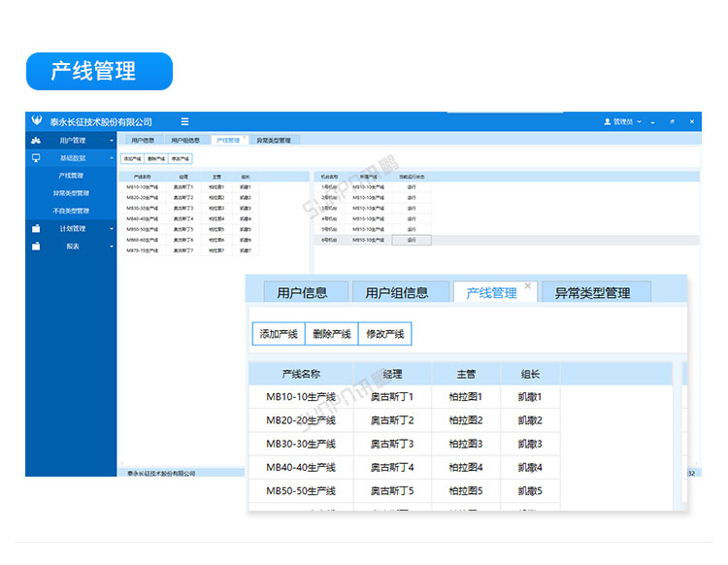The image size is (728, 565).
Task: Select the MB30-30生产线 row in enlarged table
Action: pyautogui.click(x=301, y=444)
